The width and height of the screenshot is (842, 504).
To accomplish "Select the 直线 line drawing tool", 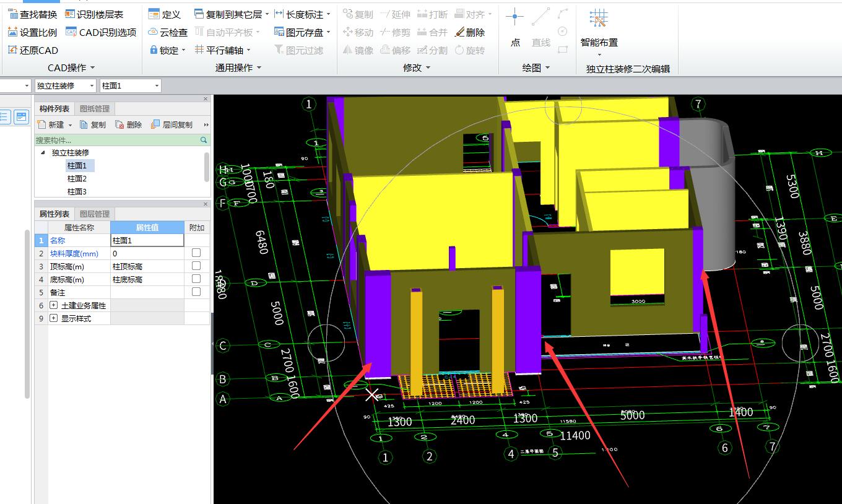I will point(540,28).
